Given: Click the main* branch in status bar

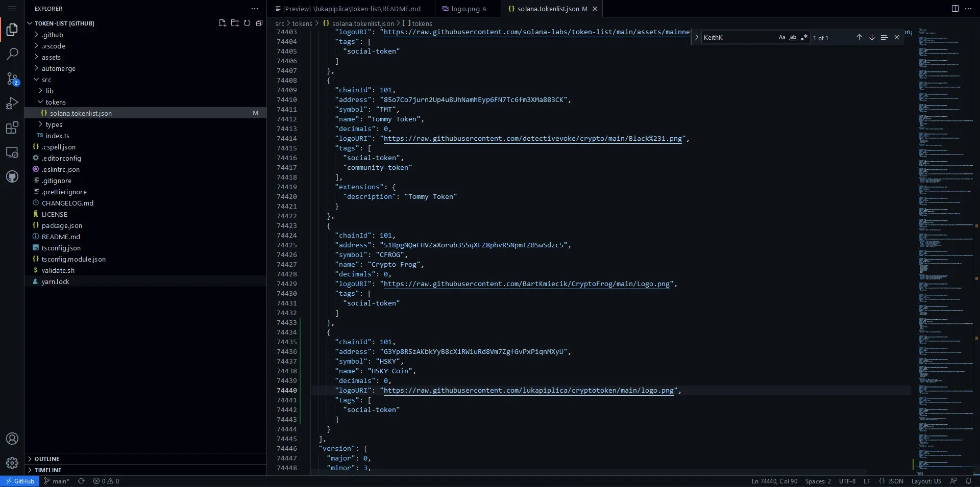Looking at the screenshot, I should (57, 481).
